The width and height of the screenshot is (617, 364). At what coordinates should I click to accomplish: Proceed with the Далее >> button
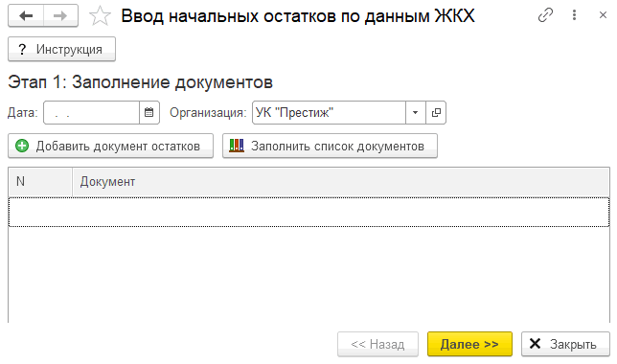[469, 344]
